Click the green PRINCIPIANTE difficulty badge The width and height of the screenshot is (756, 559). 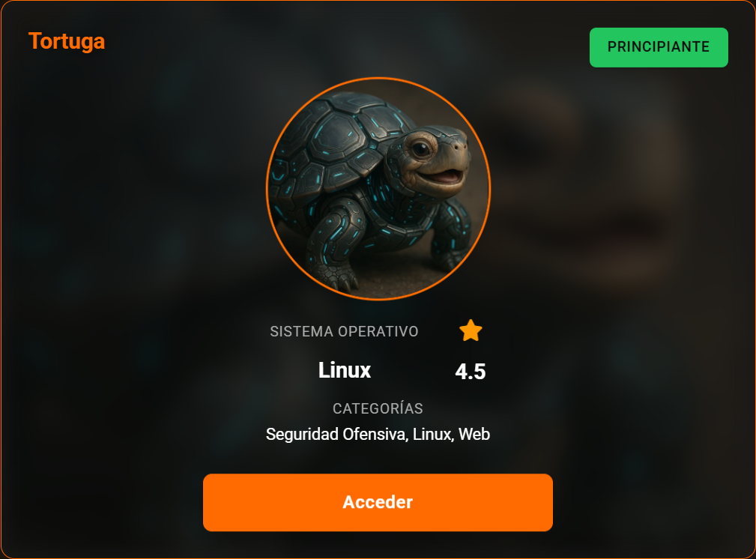point(659,47)
